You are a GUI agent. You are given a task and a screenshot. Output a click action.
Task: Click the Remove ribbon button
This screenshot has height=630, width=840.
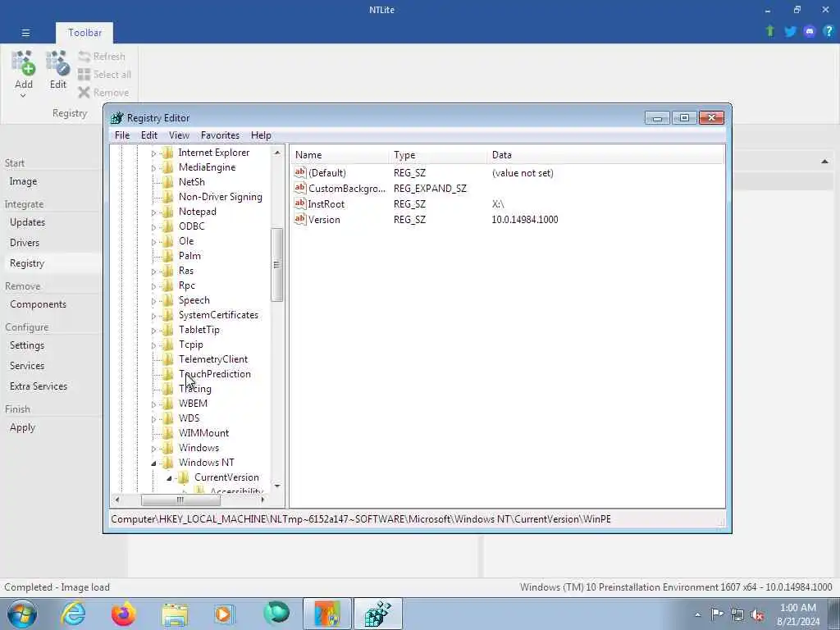pyautogui.click(x=103, y=93)
